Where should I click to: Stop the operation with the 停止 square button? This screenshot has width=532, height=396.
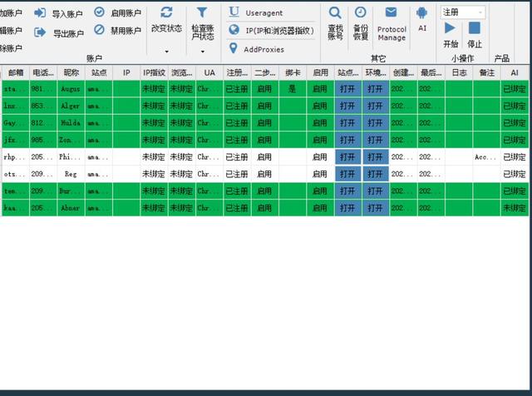[475, 27]
